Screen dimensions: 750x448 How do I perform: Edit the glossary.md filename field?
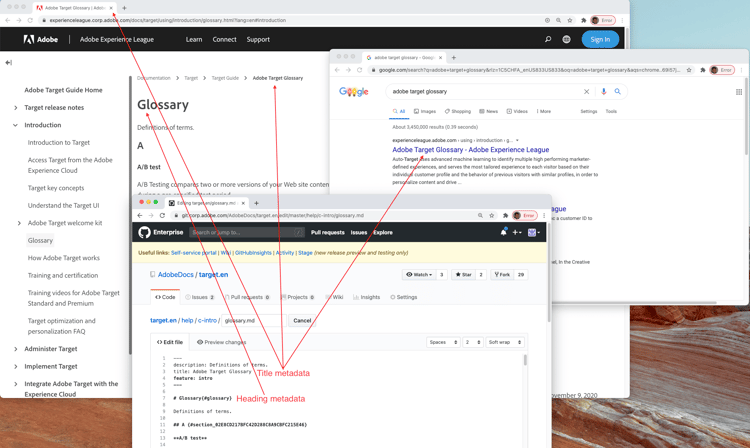pos(254,320)
